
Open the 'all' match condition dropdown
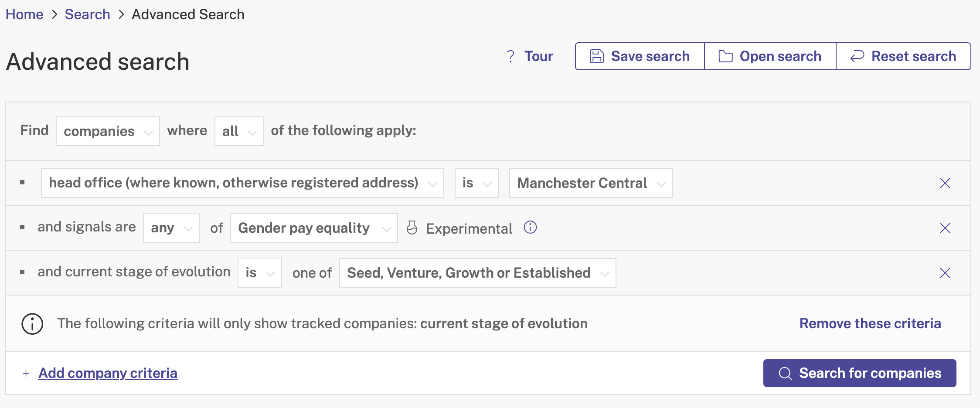point(239,131)
